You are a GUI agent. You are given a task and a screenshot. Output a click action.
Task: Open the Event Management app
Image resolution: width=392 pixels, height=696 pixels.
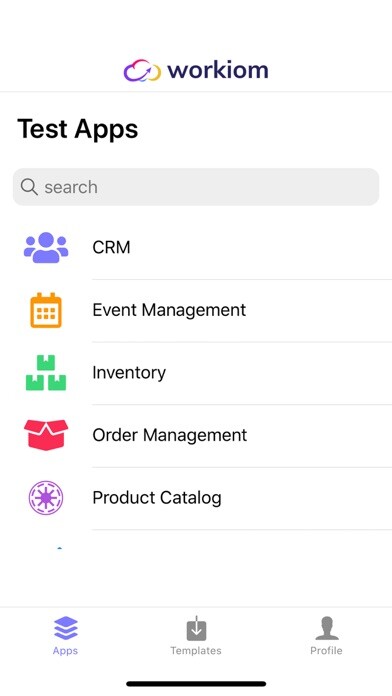pos(196,310)
